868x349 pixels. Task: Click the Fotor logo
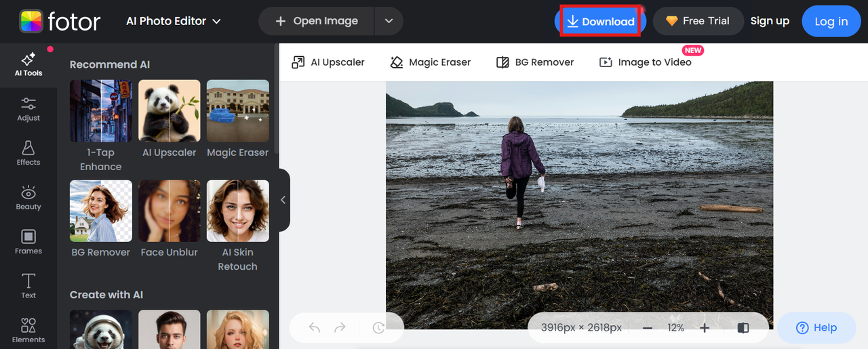click(60, 21)
